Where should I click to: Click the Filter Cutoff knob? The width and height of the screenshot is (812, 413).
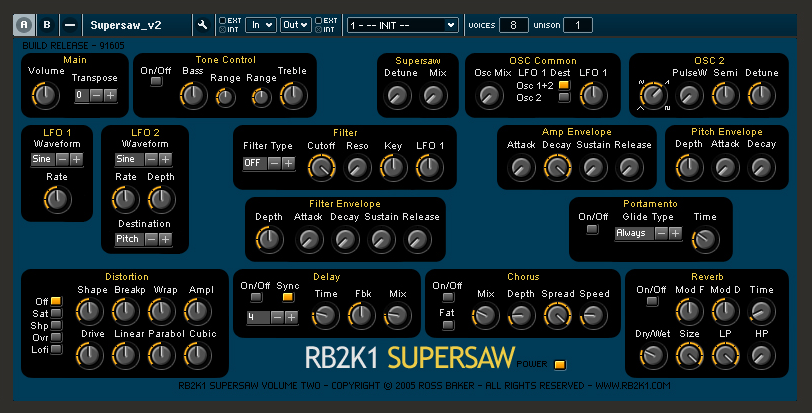pos(320,168)
